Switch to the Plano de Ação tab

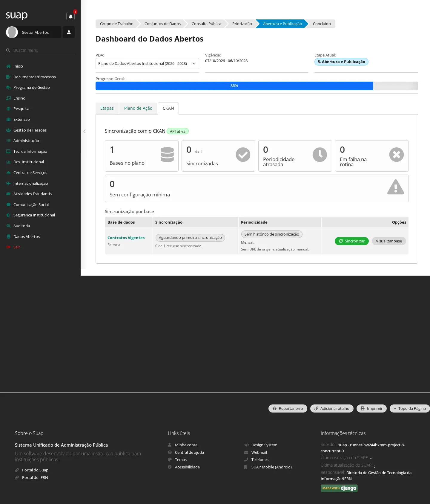coord(138,108)
